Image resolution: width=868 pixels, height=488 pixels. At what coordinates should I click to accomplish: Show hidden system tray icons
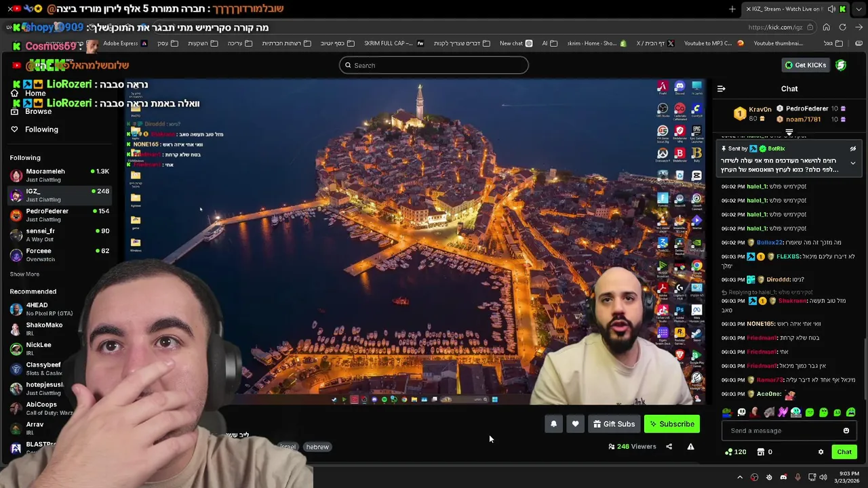pyautogui.click(x=740, y=477)
